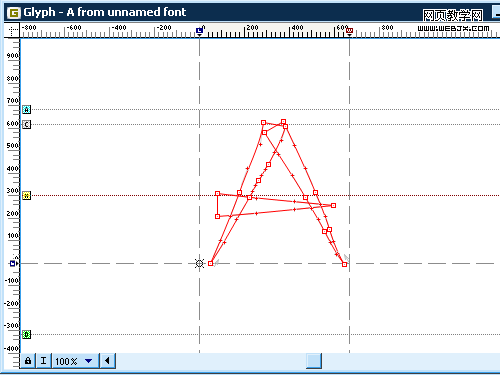Click the left scroll arrow button
500x375 pixels.
[107, 361]
